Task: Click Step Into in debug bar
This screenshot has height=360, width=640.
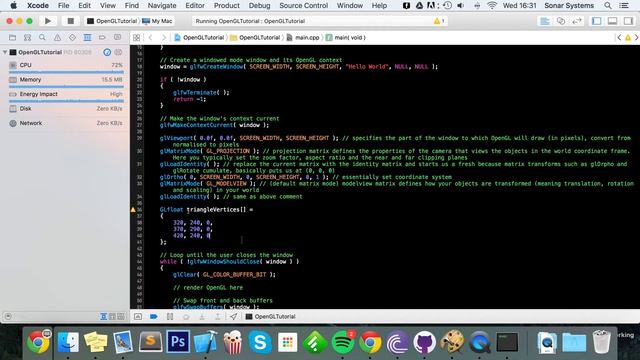Action: tap(202, 316)
